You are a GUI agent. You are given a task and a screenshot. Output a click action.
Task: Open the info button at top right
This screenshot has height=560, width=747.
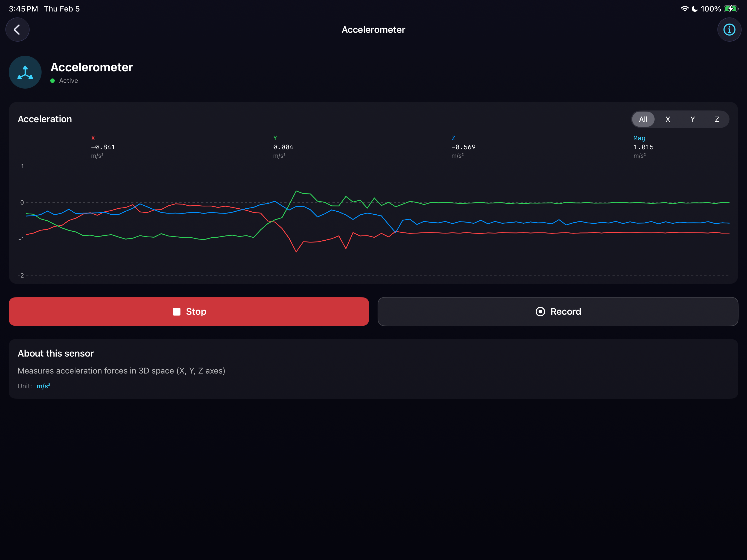[729, 30]
